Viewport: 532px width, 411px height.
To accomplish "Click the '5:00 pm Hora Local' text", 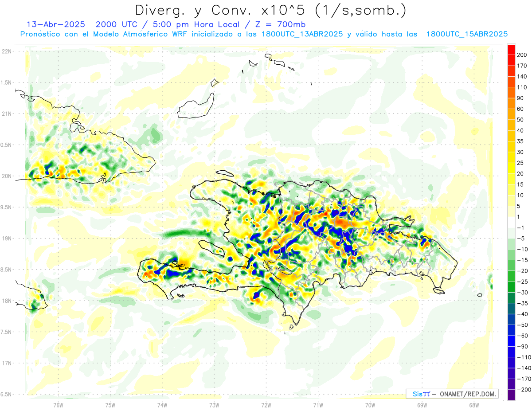I will [x=194, y=24].
